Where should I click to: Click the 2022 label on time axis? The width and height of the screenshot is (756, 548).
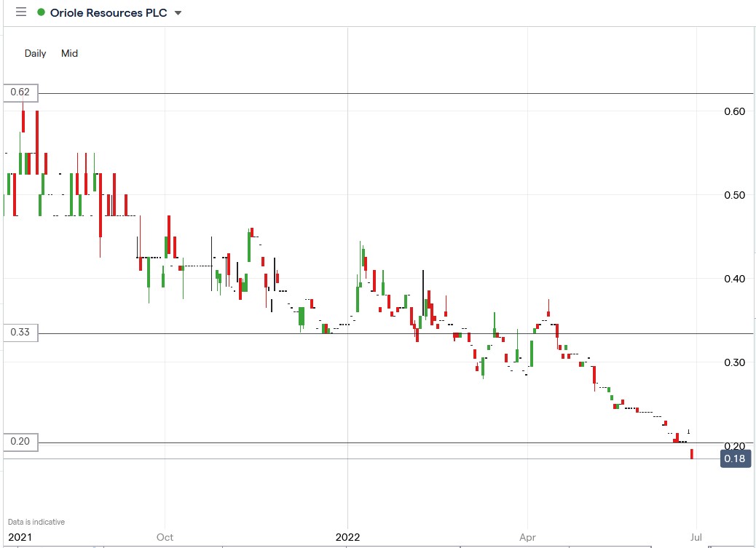click(x=347, y=537)
